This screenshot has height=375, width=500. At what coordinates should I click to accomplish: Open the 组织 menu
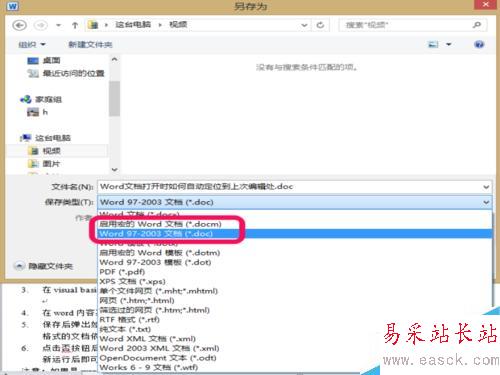[x=32, y=44]
